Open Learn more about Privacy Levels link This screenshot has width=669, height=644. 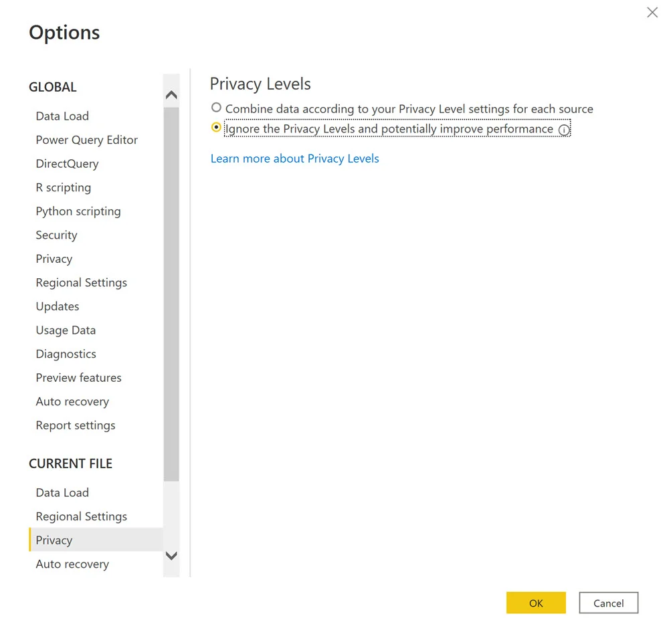click(x=294, y=158)
